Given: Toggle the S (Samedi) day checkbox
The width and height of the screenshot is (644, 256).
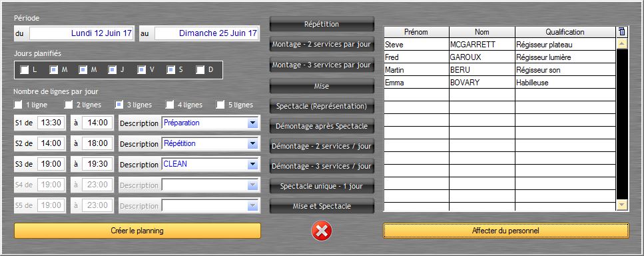Looking at the screenshot, I should coord(170,70).
